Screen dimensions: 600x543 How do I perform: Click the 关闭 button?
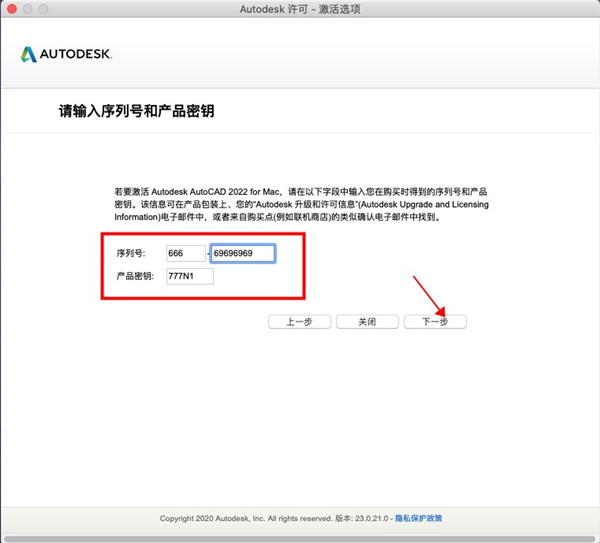coord(367,321)
